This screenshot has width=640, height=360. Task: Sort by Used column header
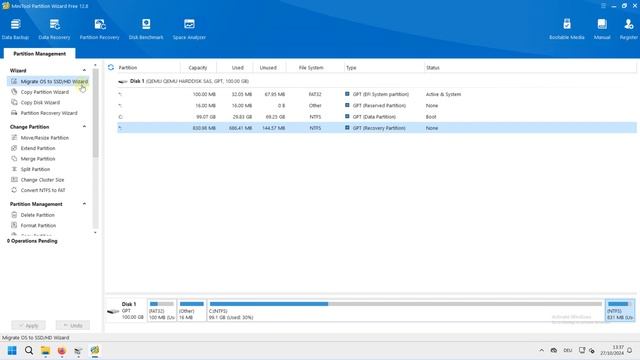coord(238,68)
